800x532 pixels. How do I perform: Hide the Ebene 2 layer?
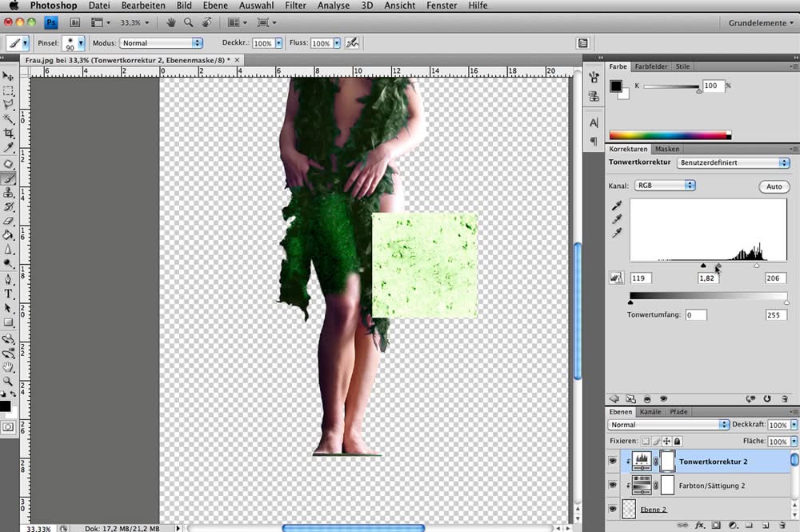(x=612, y=509)
